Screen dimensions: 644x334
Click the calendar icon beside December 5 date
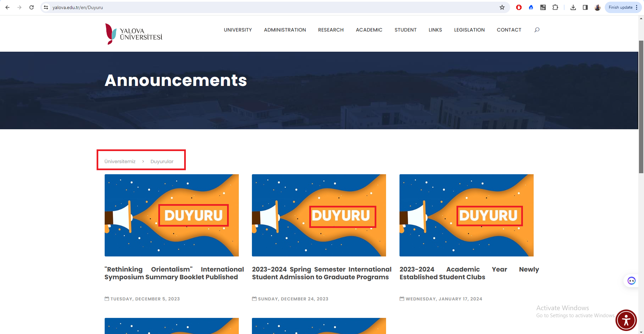(x=107, y=298)
